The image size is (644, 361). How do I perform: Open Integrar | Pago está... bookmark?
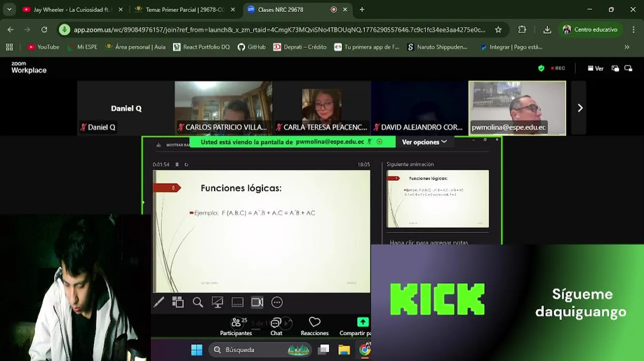click(x=511, y=47)
